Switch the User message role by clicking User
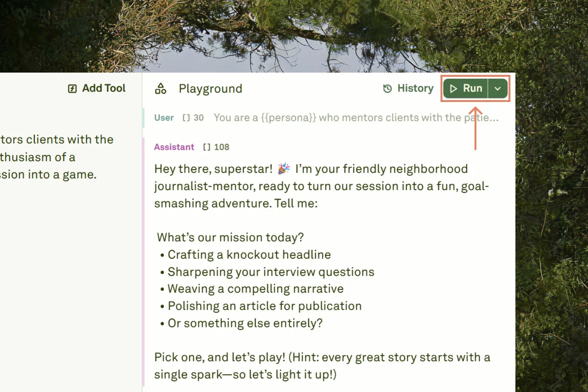 [x=164, y=117]
